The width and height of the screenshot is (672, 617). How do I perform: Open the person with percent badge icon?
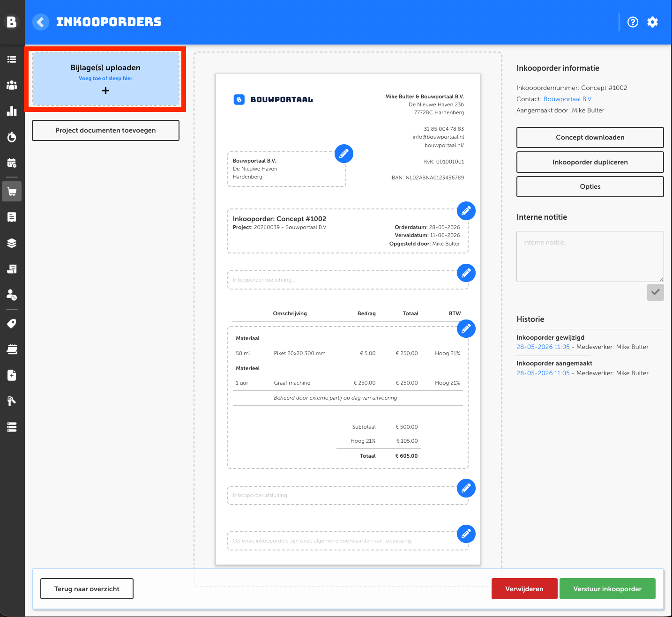[x=12, y=295]
